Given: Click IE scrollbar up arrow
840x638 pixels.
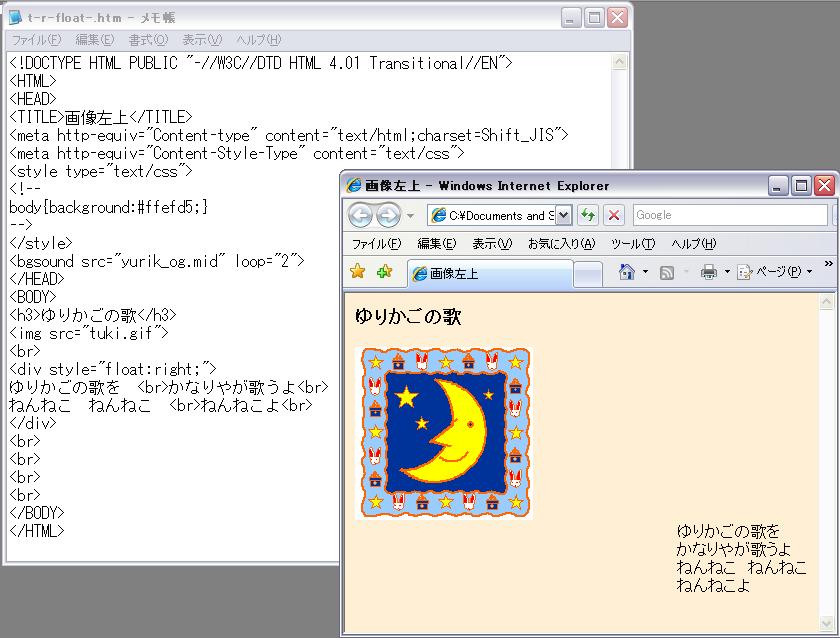Looking at the screenshot, I should (x=826, y=302).
